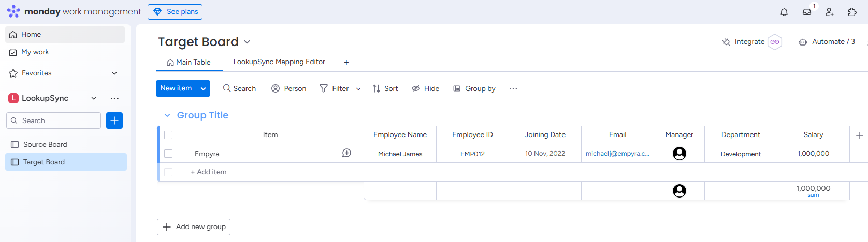
Task: Click Hide columns in toolbar
Action: (426, 88)
